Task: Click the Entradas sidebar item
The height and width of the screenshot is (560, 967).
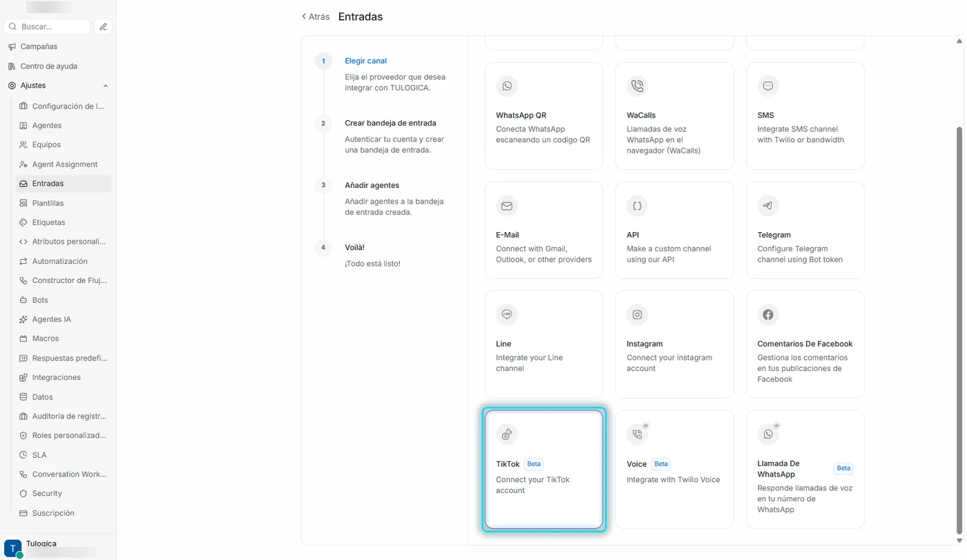Action: [63, 184]
